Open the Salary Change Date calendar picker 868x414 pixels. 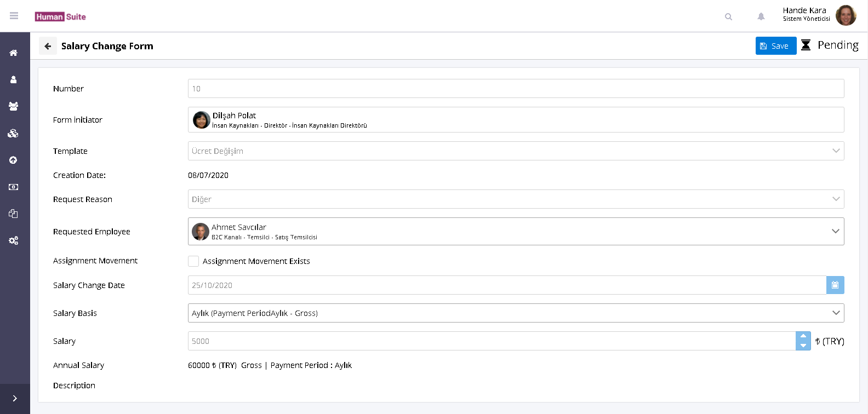(x=835, y=285)
